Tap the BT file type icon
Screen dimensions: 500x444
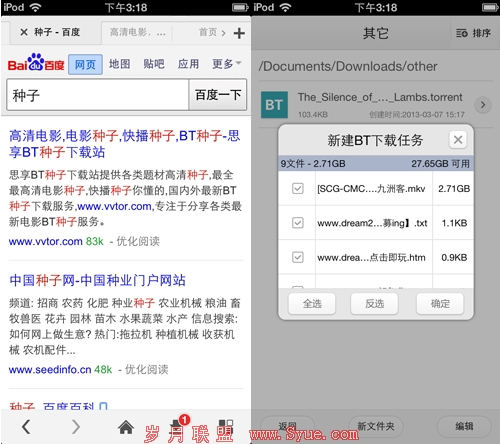(274, 105)
